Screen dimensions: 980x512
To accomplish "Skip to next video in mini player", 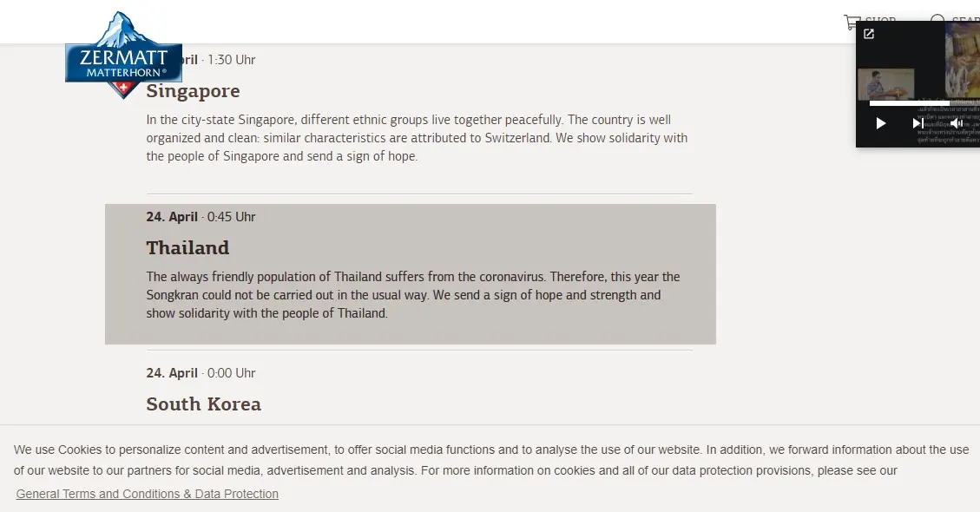I will (917, 123).
